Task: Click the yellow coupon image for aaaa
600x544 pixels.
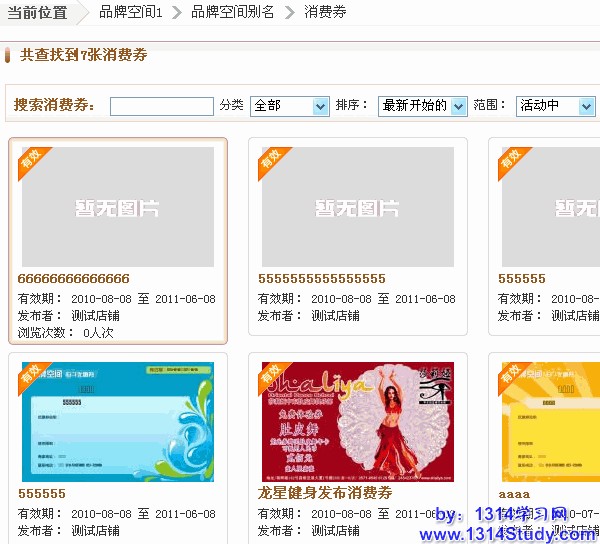Action: 550,422
